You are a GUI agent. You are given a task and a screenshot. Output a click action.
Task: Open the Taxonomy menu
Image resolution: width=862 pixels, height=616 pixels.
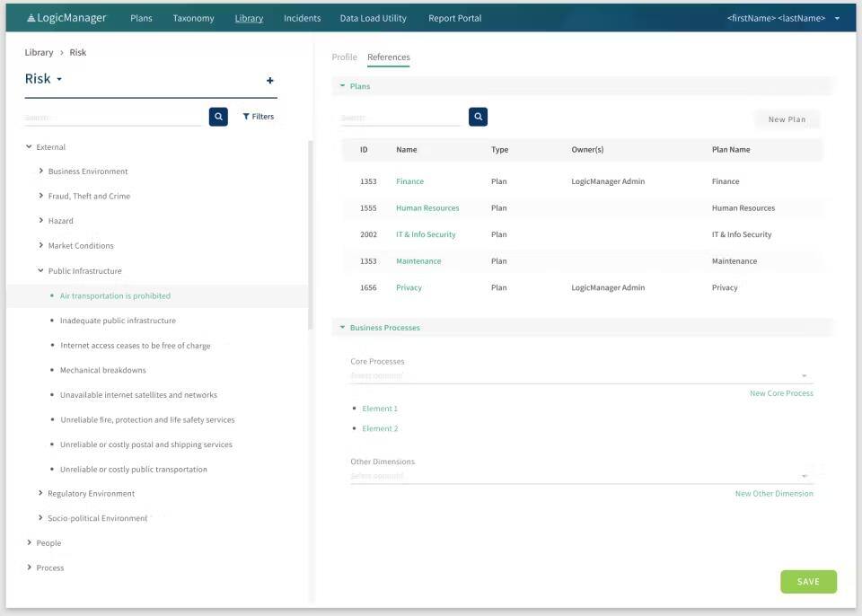pos(194,18)
